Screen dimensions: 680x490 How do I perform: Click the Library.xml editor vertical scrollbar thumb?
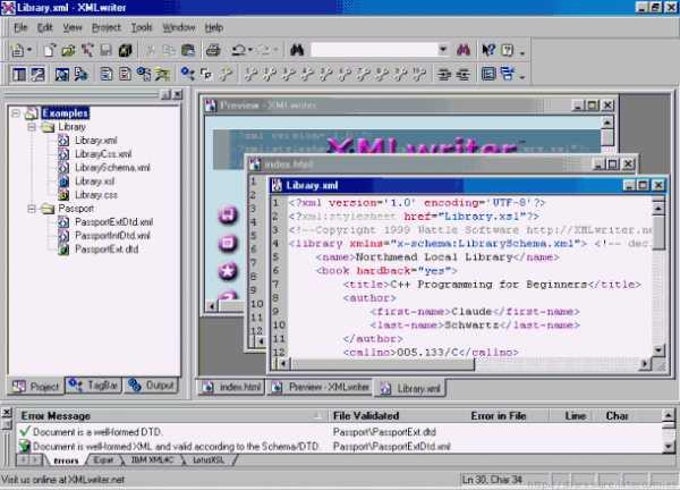[x=658, y=233]
